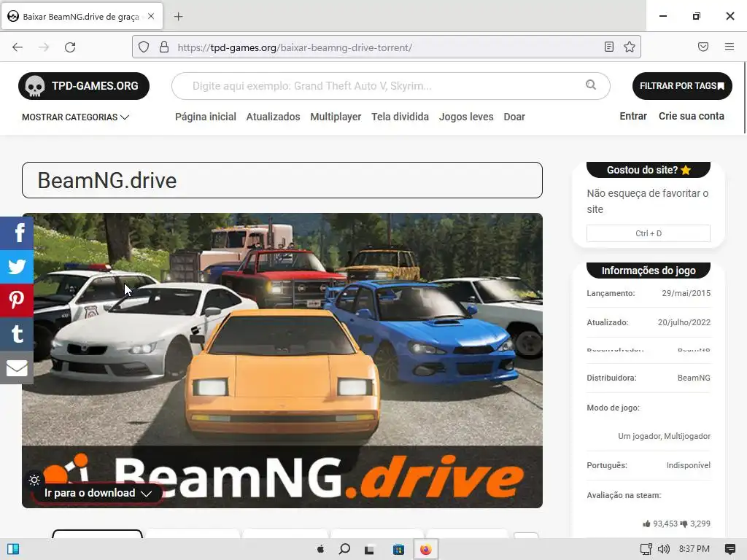Open tracking protection shield icon
The width and height of the screenshot is (747, 560).
tap(144, 47)
